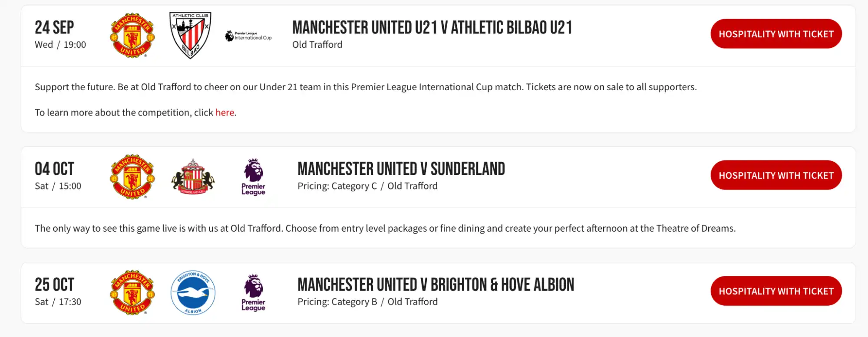Click the 24 SEP date label
This screenshot has width=868, height=337.
[x=55, y=27]
